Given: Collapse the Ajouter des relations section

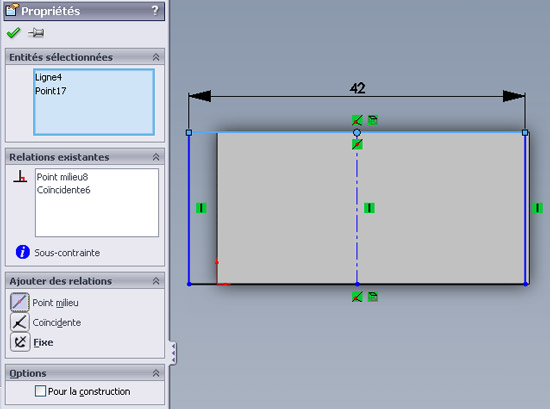Looking at the screenshot, I should (156, 281).
